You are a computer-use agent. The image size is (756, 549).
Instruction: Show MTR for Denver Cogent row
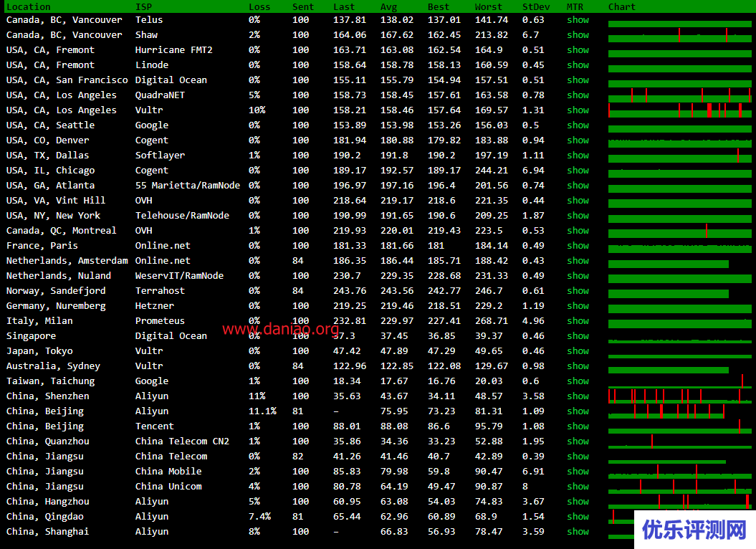click(x=578, y=140)
